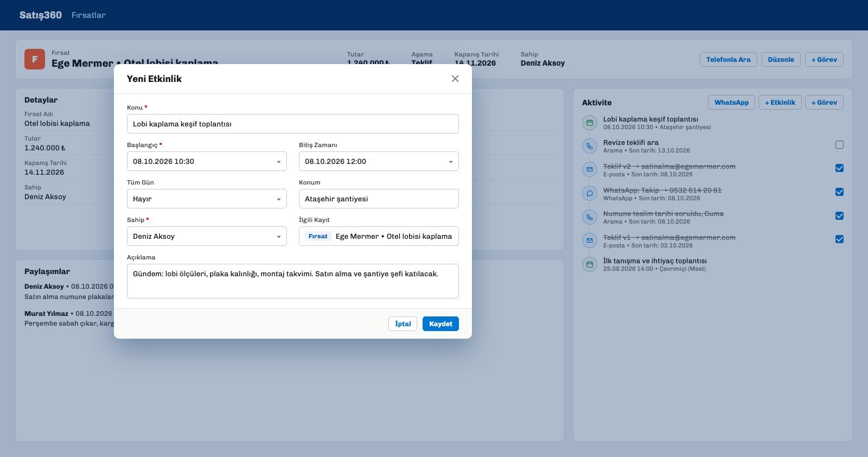This screenshot has width=868, height=457.
Task: Open the Başlangıç date-time dropdown
Action: tap(207, 161)
